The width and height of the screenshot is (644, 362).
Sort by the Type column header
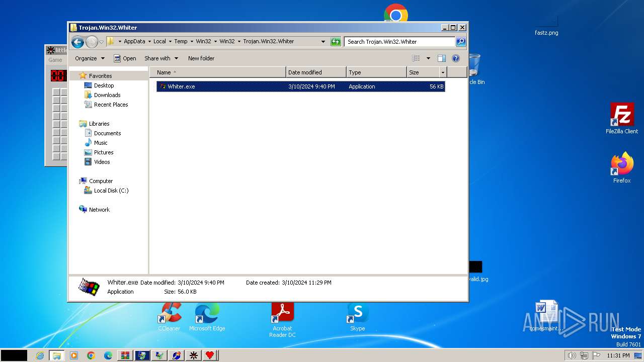pyautogui.click(x=376, y=72)
